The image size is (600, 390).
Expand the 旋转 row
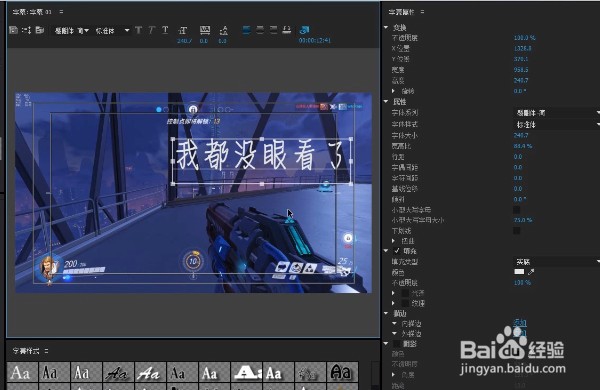393,91
